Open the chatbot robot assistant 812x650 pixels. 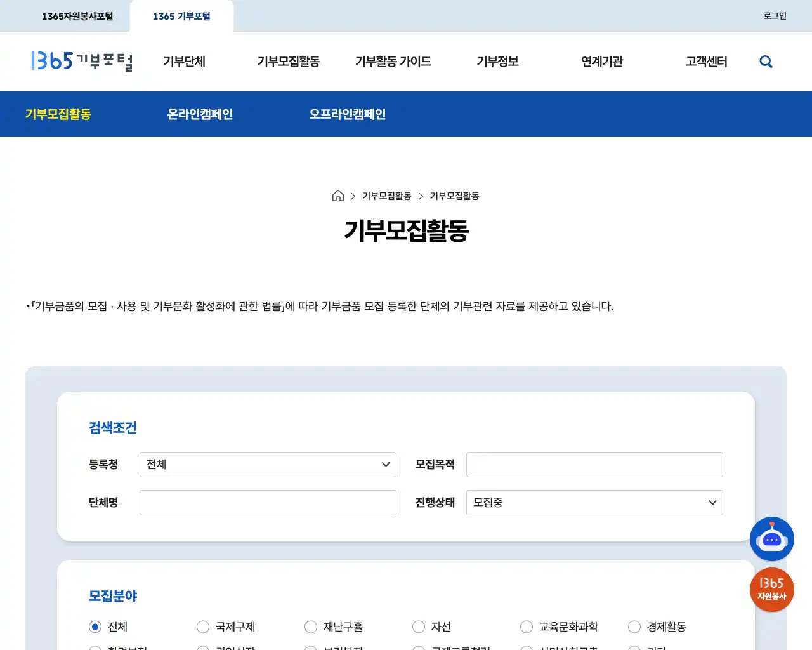772,539
